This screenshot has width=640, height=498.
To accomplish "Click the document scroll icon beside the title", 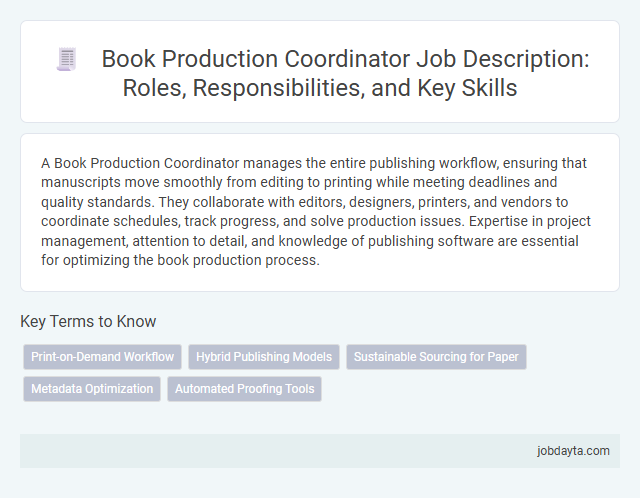I will pos(67,59).
